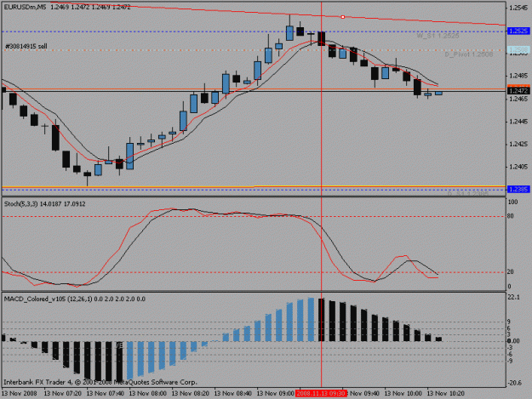The width and height of the screenshot is (532, 399).
Task: Click the Stochastic scale value 80
Action: pos(511,216)
